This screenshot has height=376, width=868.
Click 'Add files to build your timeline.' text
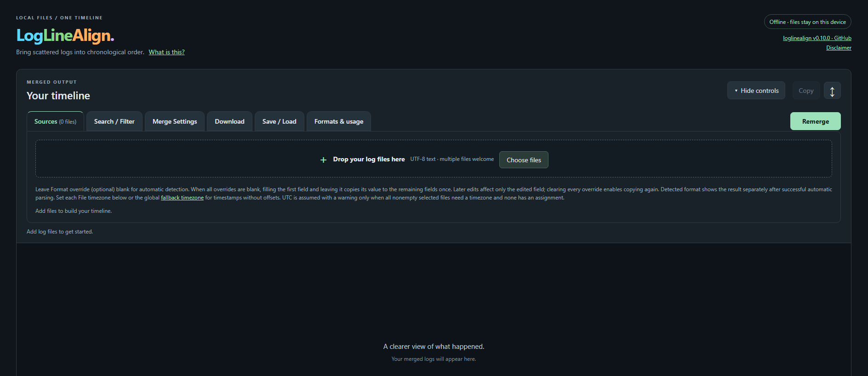click(74, 211)
